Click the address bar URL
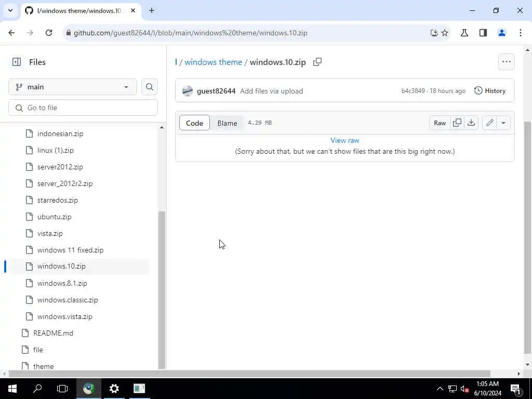This screenshot has height=399, width=532. [x=190, y=33]
